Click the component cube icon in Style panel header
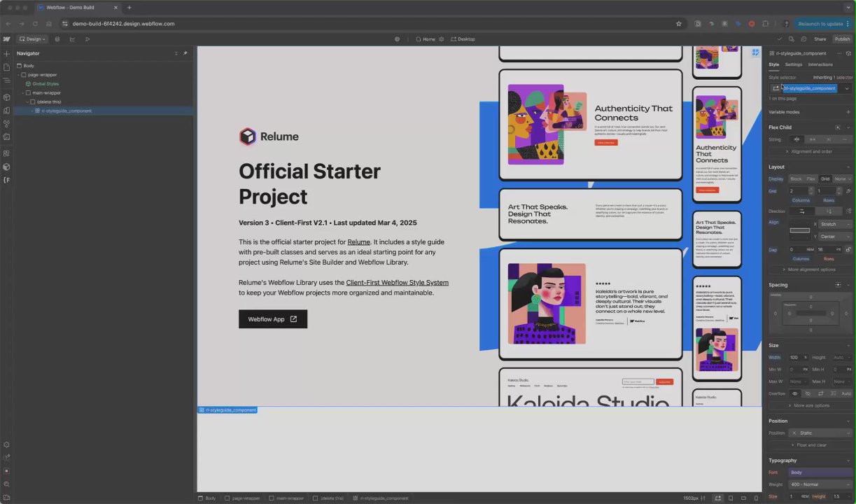 click(848, 53)
